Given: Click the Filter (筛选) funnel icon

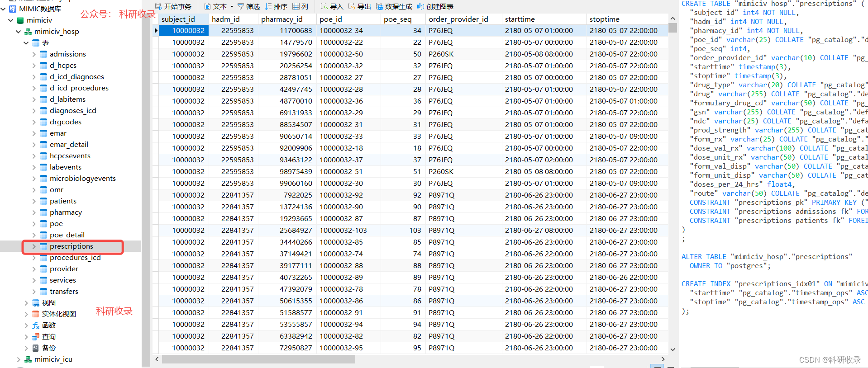Looking at the screenshot, I should click(240, 6).
